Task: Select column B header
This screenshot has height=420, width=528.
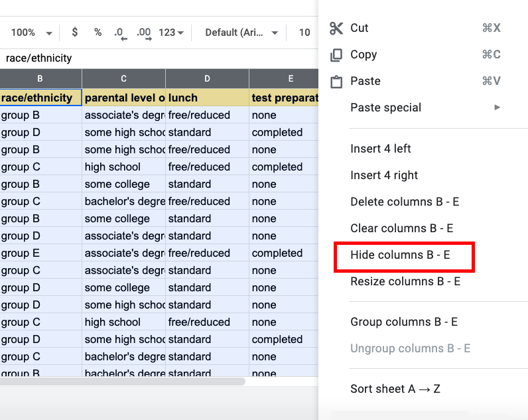Action: [x=40, y=79]
